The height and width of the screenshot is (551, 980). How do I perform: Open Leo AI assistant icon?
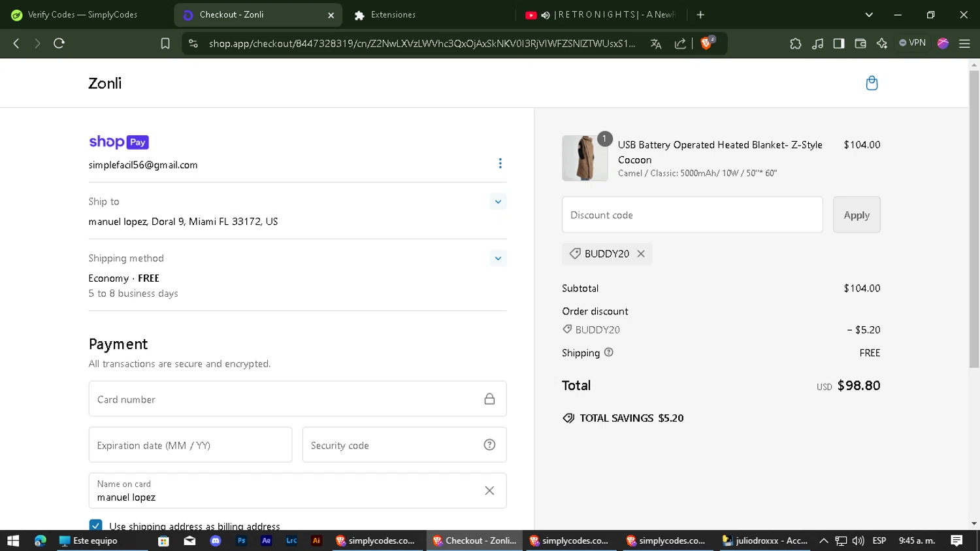(x=882, y=43)
